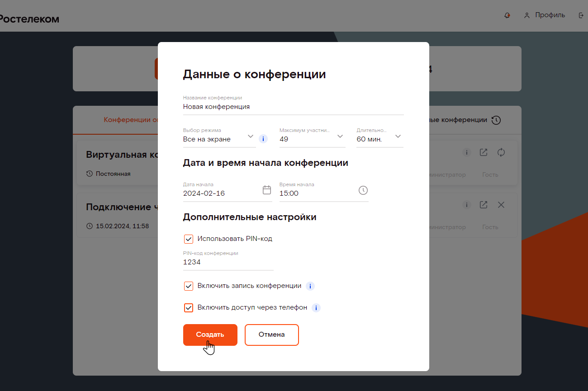Show info about conference recording
Image resolution: width=588 pixels, height=391 pixels.
310,286
